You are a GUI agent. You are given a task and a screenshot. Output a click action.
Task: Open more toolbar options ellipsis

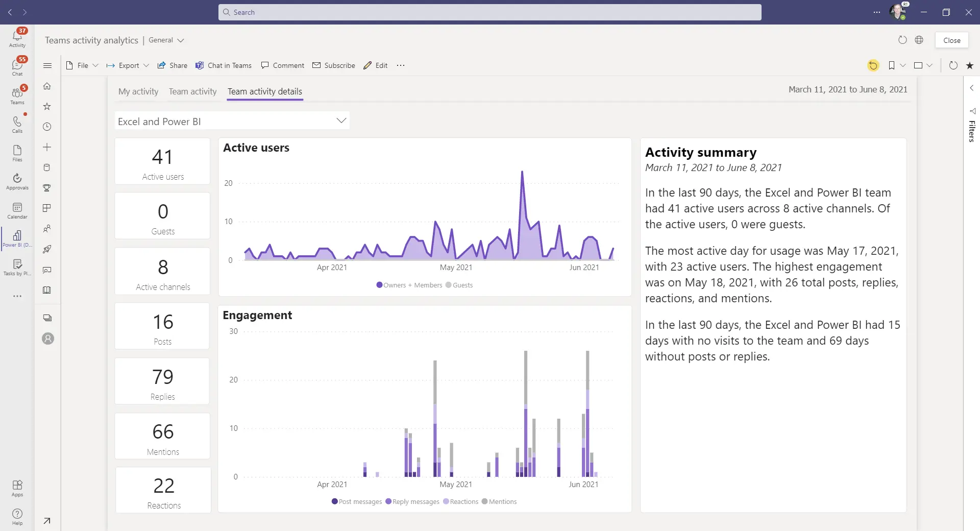[401, 65]
